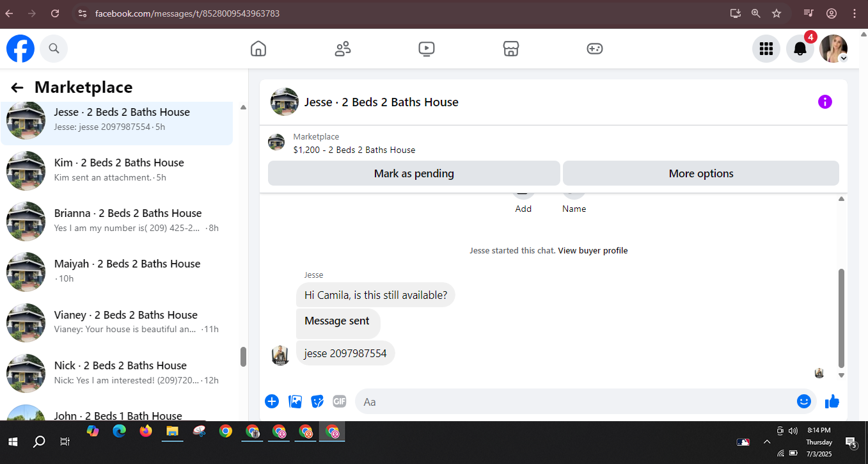Open the volume speaker tray icon

pyautogui.click(x=793, y=431)
